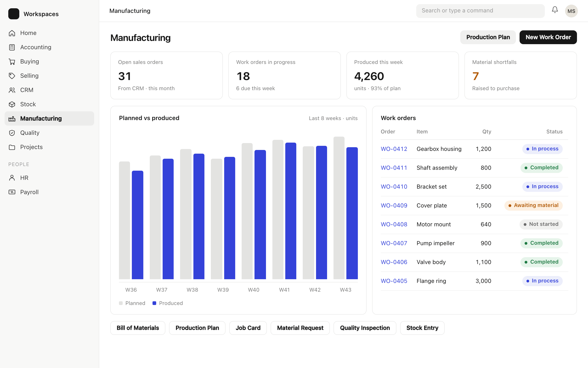Open Material Request shortcut
The width and height of the screenshot is (588, 368).
pyautogui.click(x=300, y=328)
